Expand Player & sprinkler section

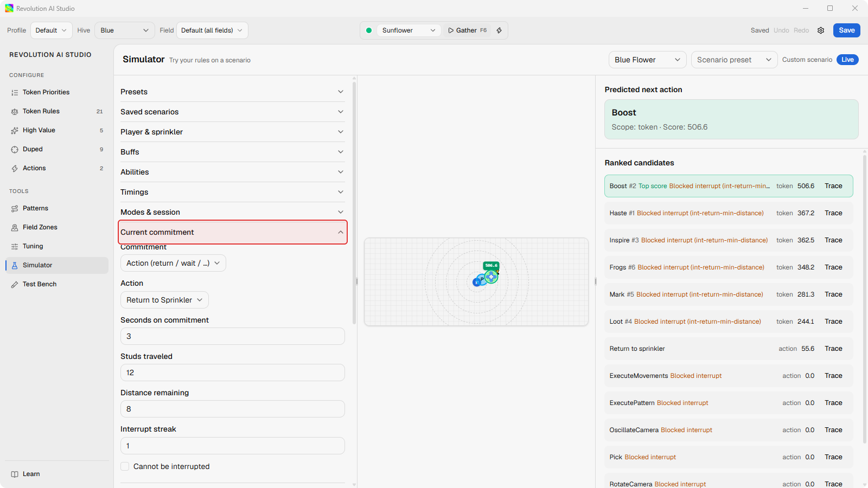coord(232,132)
